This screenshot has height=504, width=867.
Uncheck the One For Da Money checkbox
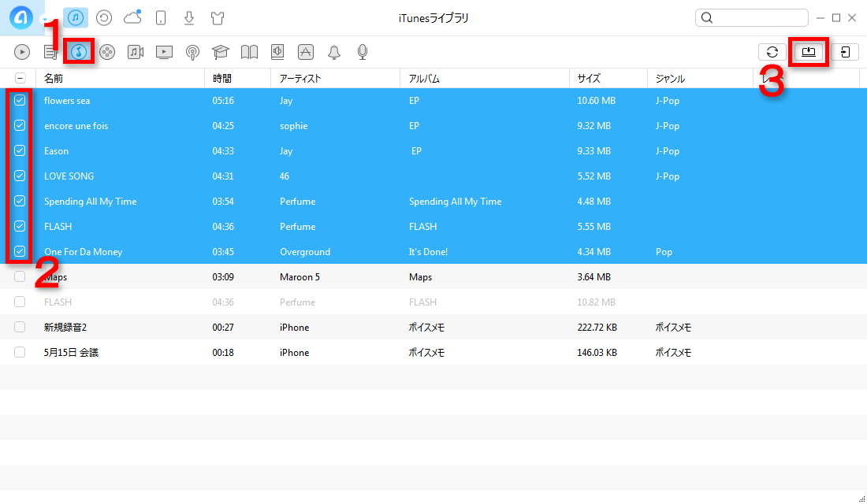tap(20, 251)
